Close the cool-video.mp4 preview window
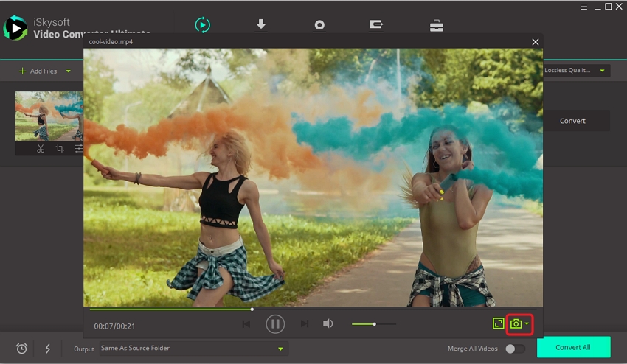This screenshot has height=364, width=627. pos(536,42)
